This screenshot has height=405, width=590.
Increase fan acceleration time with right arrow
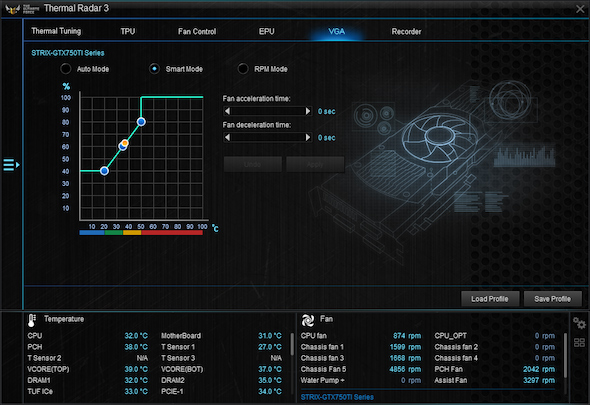point(308,111)
